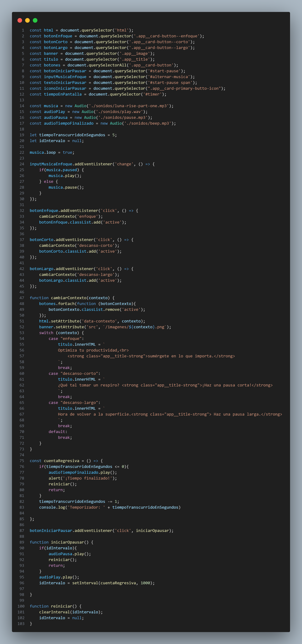The width and height of the screenshot is (302, 644).
Task: Click the 'clearInterval(idIntervalo);' call
Action: (71, 612)
